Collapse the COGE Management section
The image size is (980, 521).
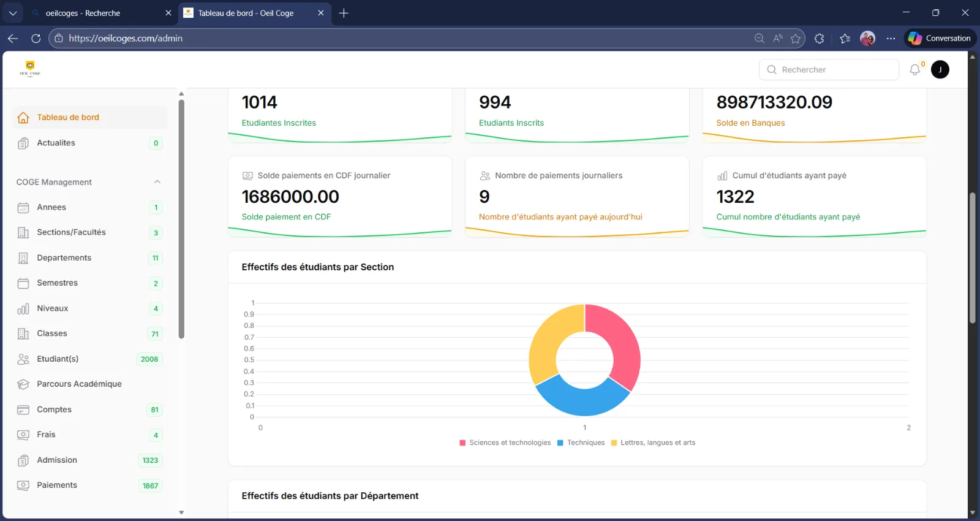(157, 182)
